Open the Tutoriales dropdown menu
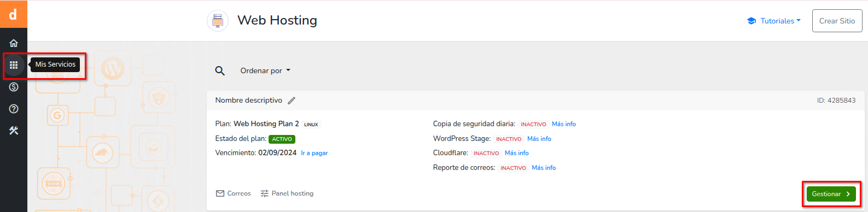This screenshot has height=212, width=868. coord(780,21)
